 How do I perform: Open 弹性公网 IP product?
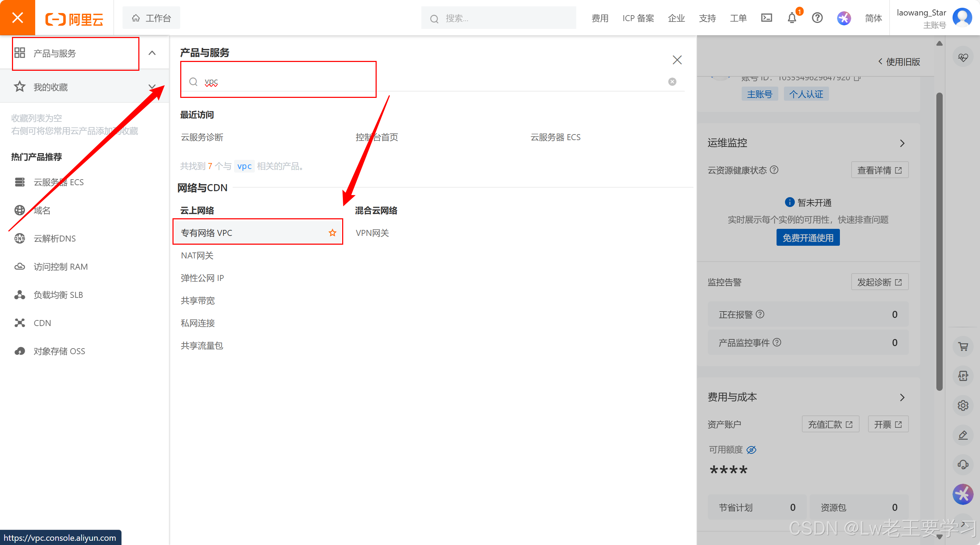pyautogui.click(x=202, y=278)
